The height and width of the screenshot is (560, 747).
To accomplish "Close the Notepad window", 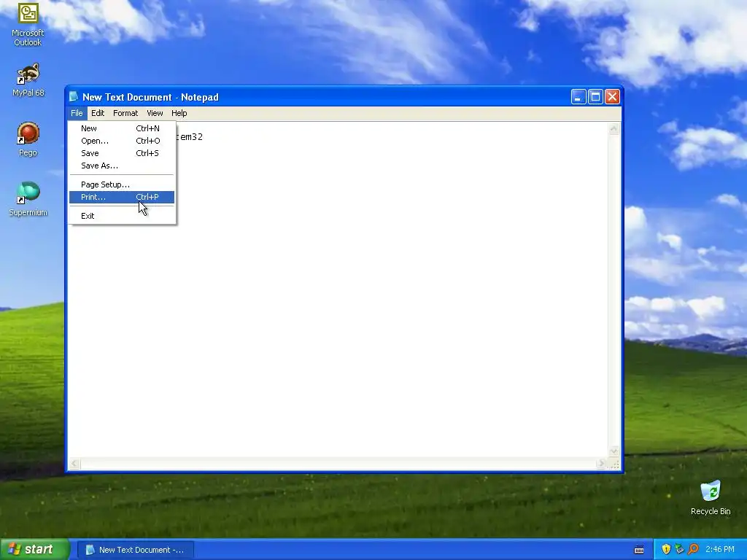I will (x=612, y=97).
